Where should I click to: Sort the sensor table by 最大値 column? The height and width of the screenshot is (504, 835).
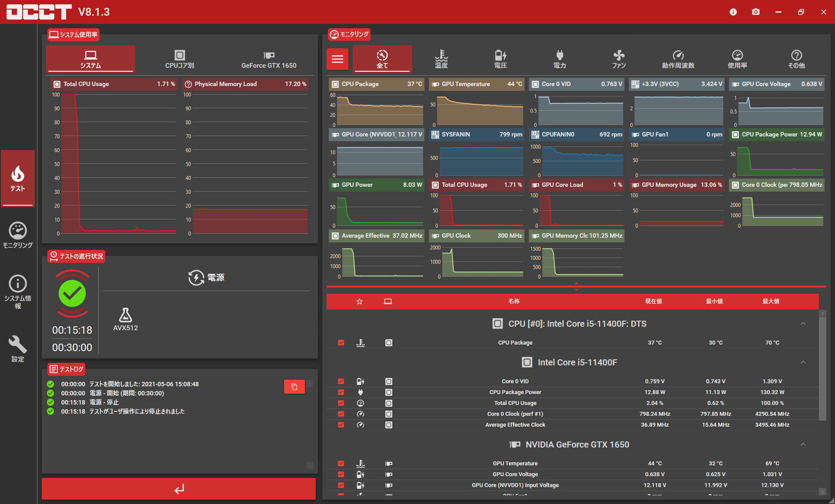pyautogui.click(x=771, y=302)
